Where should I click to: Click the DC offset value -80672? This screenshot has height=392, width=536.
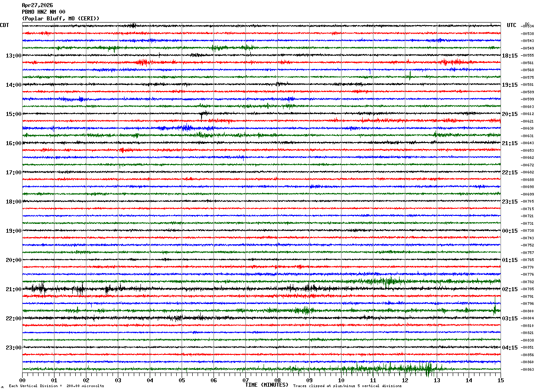527,165
